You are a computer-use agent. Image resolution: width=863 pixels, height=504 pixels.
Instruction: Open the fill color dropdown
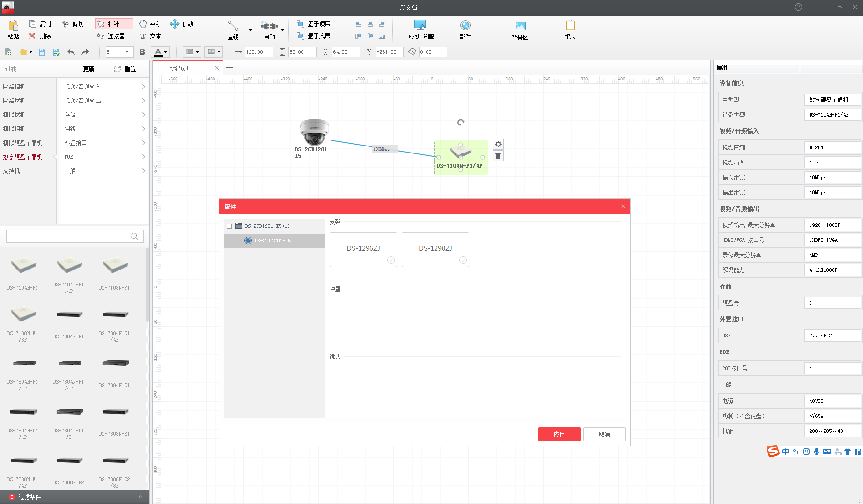197,52
